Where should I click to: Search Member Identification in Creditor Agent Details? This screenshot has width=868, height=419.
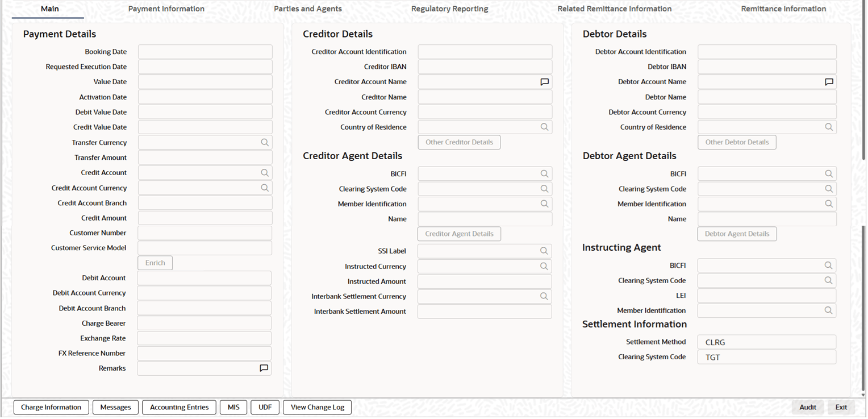(544, 204)
